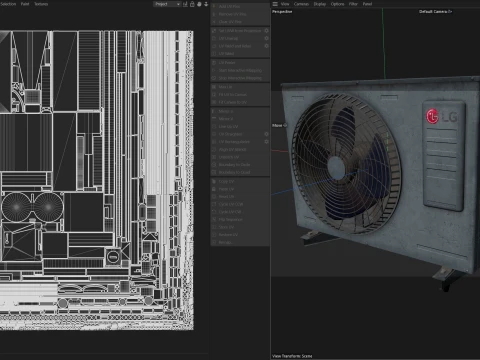Open UV Weld and Relax settings gear
The width and height of the screenshot is (480, 360).
tap(266, 46)
